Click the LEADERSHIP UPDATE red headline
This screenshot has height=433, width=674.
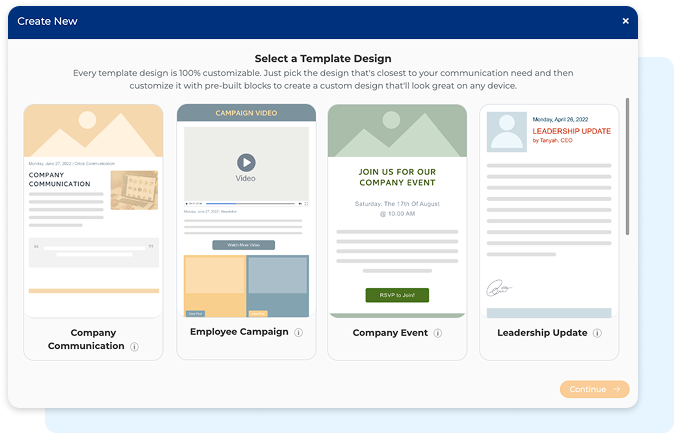pyautogui.click(x=572, y=131)
